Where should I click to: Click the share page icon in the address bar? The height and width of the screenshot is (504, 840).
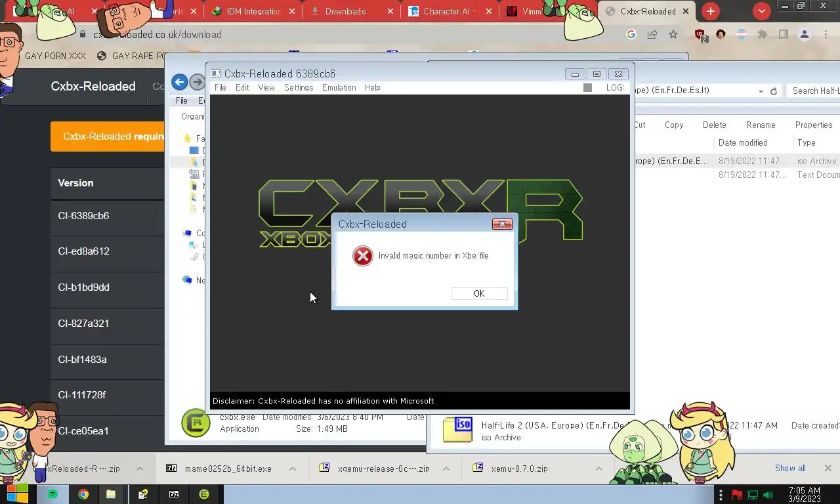point(652,35)
